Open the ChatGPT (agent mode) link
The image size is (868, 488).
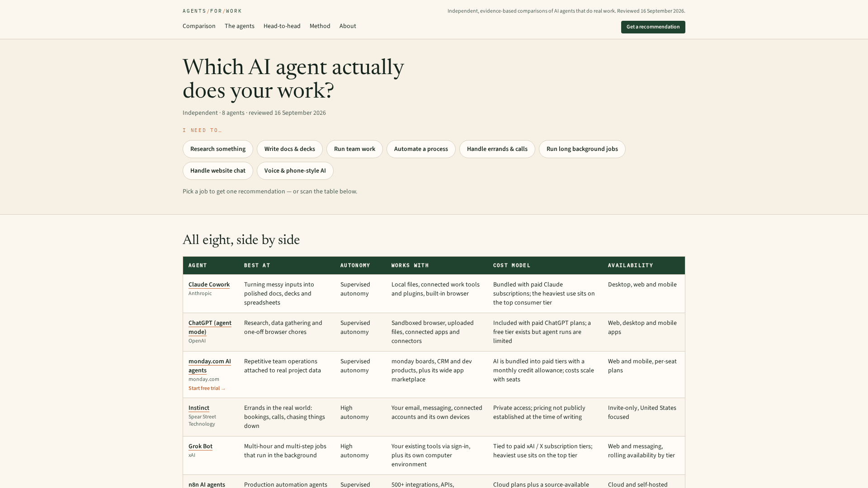point(210,328)
